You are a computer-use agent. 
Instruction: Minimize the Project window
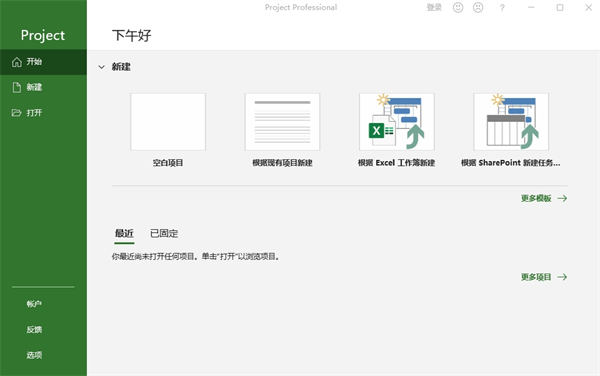tap(531, 7)
